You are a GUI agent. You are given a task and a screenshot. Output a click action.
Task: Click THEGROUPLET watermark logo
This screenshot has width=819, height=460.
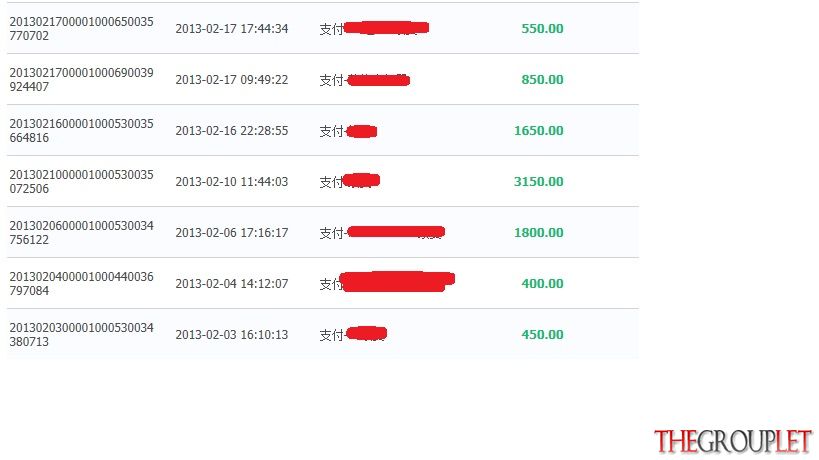pos(733,442)
